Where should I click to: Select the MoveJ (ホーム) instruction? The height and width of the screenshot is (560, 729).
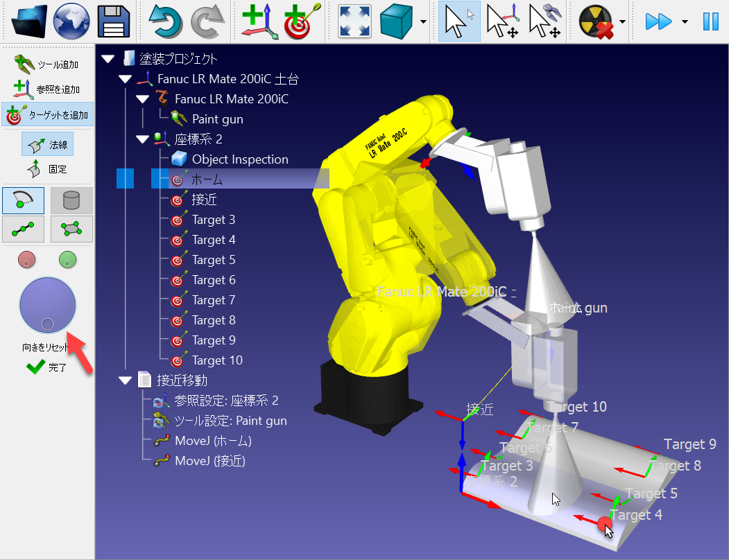coord(213,441)
